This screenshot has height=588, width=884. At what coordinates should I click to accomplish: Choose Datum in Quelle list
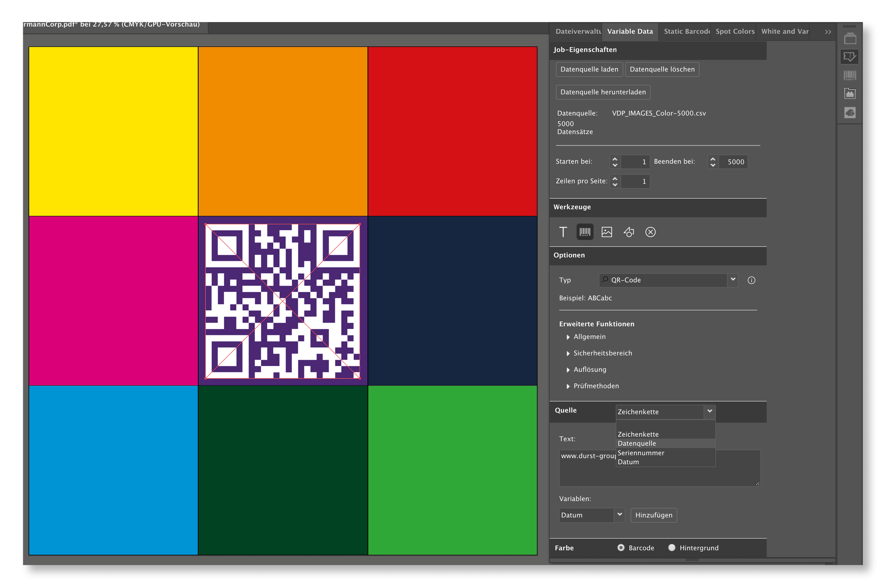665,462
